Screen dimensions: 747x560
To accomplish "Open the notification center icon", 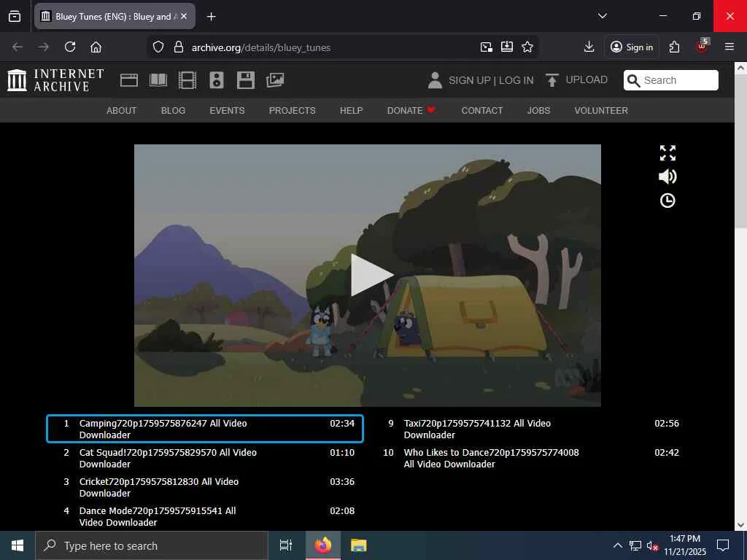I will [723, 545].
